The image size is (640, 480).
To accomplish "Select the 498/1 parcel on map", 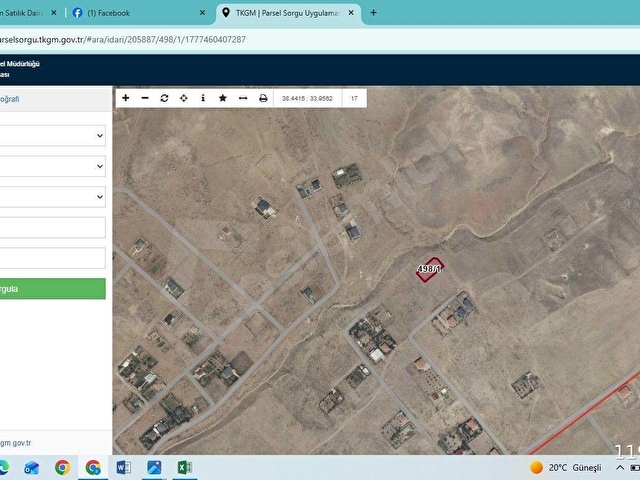I will (x=429, y=270).
